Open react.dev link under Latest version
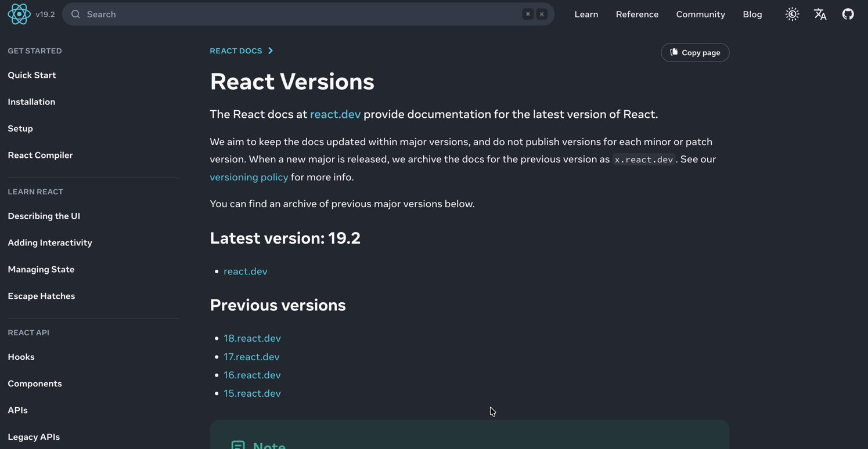Viewport: 868px width, 449px height. point(246,271)
